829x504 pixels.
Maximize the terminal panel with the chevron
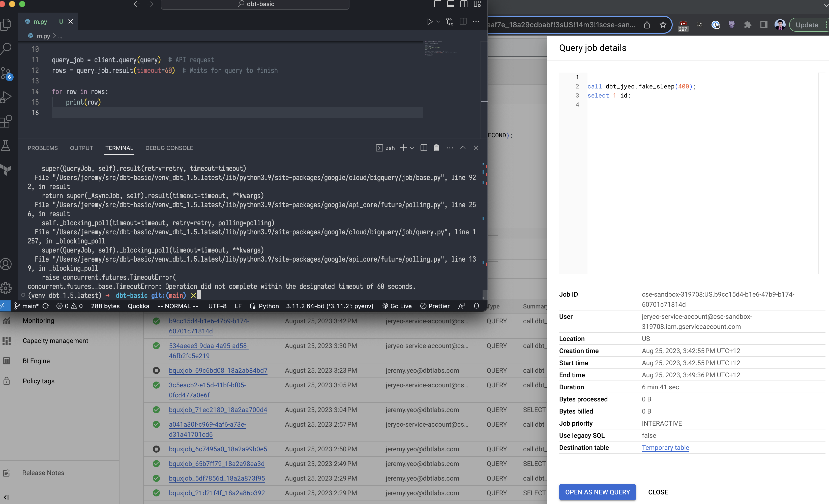(x=463, y=148)
